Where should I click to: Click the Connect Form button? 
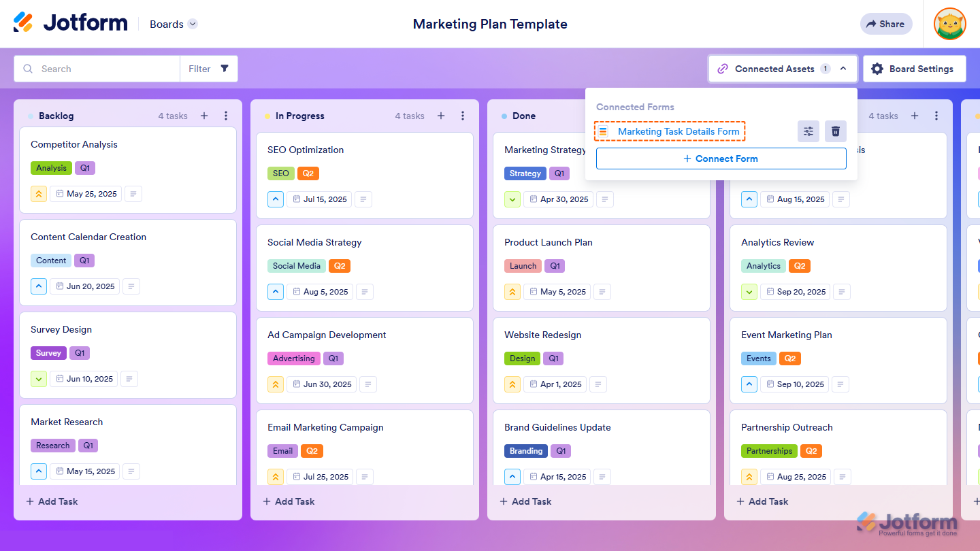(x=721, y=158)
